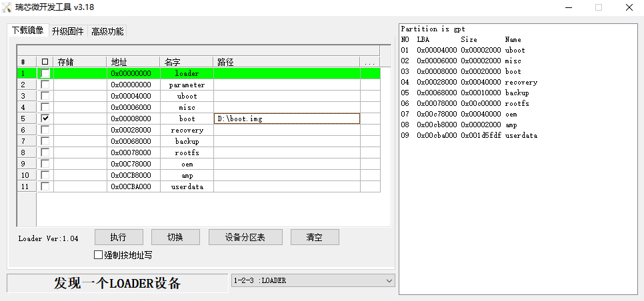Select the 下载镜像 tab
Viewport: 644px width, 301px height.
click(28, 31)
